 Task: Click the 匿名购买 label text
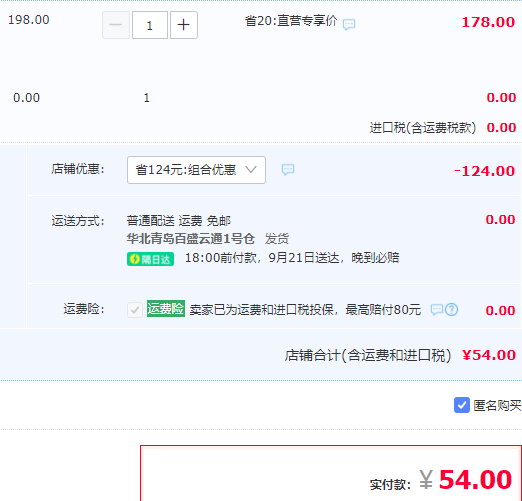click(497, 405)
